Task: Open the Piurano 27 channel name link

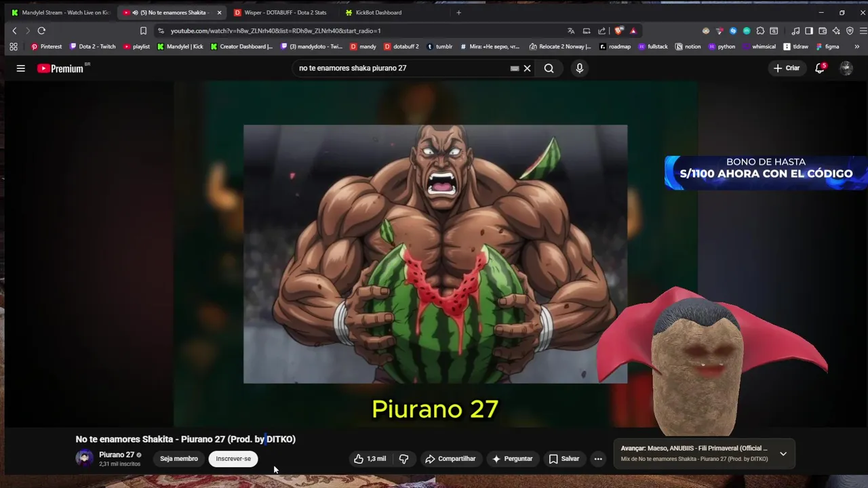Action: pos(117,455)
